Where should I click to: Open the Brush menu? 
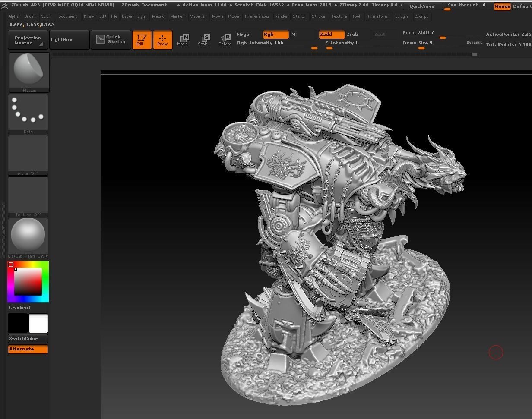coord(30,16)
